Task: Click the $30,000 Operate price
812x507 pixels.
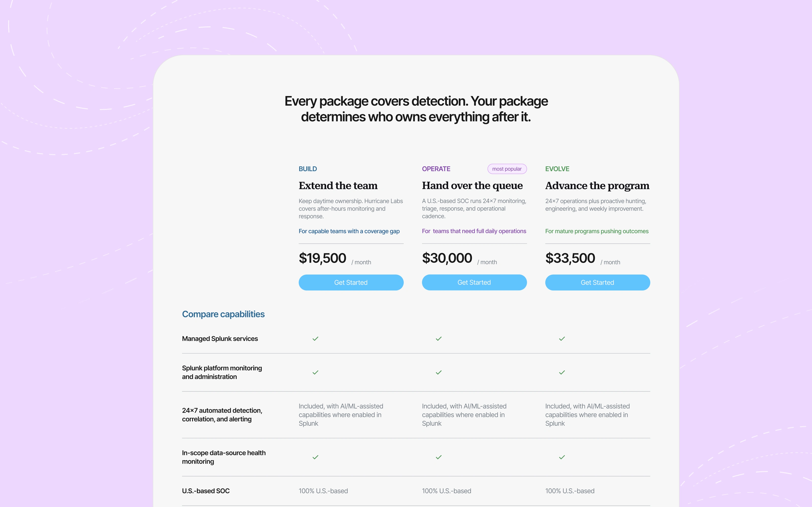Action: pyautogui.click(x=447, y=258)
